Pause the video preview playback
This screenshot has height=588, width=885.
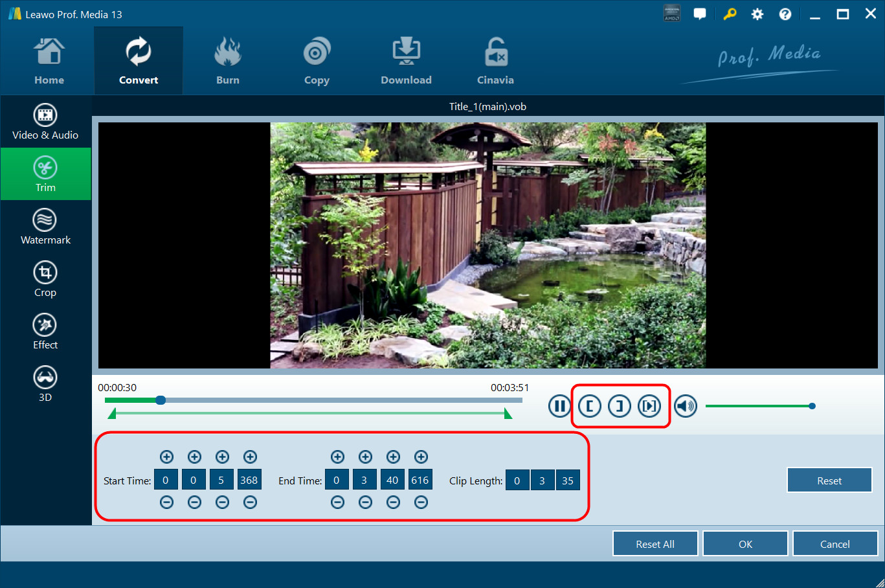tap(559, 406)
